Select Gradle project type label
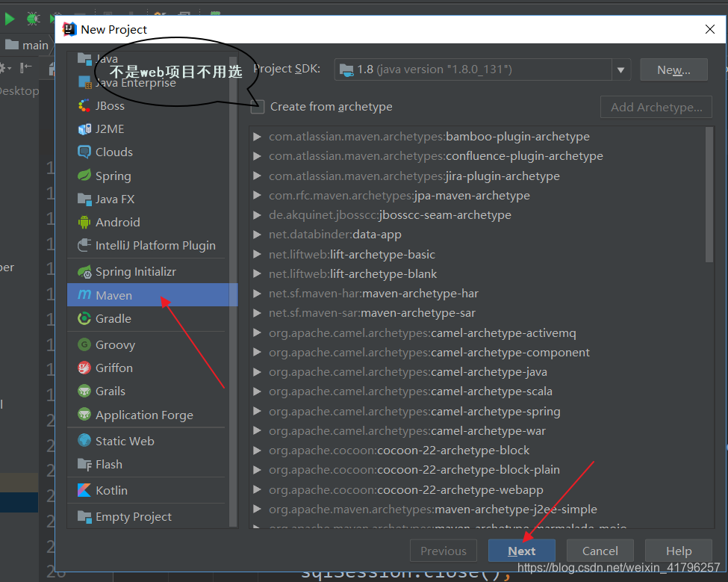Screen dimensions: 728x582 113,318
